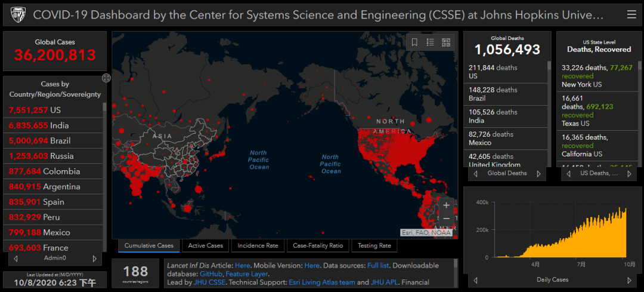Open the Lancet article Here link
644x292 pixels.
click(x=241, y=265)
